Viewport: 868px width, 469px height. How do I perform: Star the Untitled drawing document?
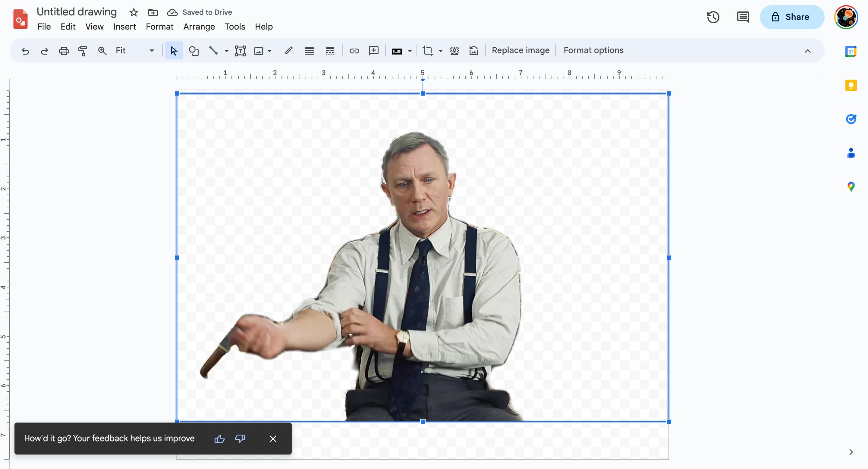[x=134, y=12]
